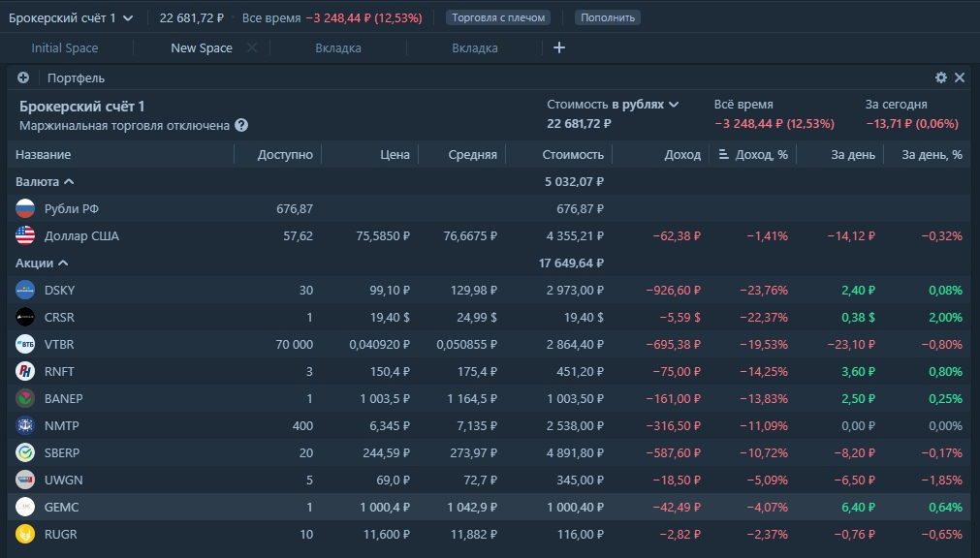Click the Торговля с плечом button
This screenshot has width=980, height=558.
coord(498,17)
